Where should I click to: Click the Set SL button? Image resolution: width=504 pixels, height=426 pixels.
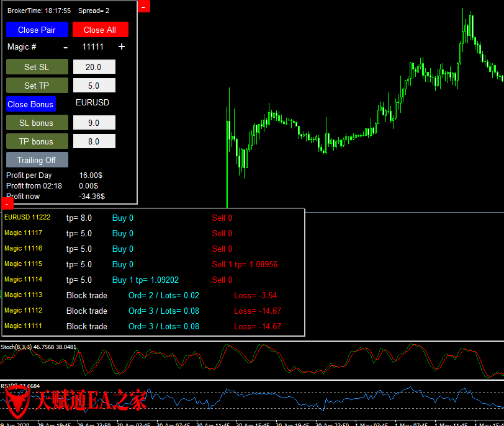[x=37, y=67]
